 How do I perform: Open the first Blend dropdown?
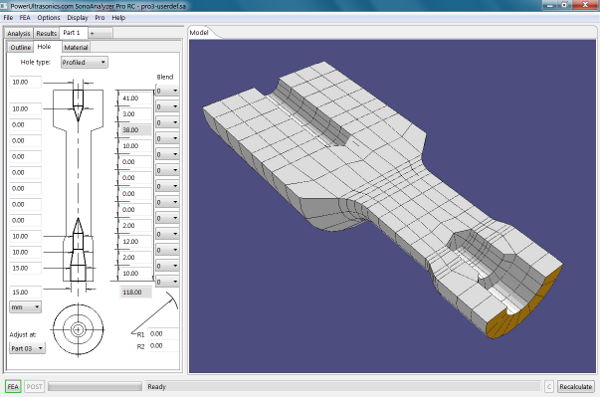point(167,91)
